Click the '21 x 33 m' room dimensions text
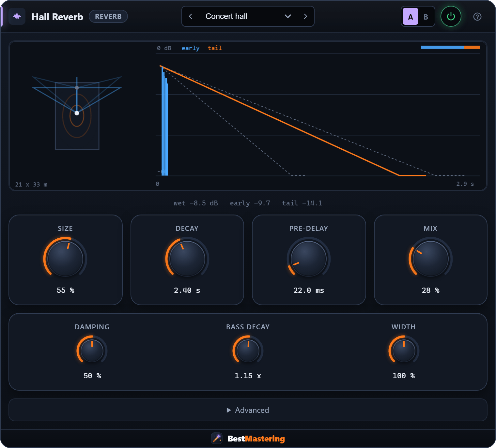This screenshot has height=448, width=496. pos(31,185)
